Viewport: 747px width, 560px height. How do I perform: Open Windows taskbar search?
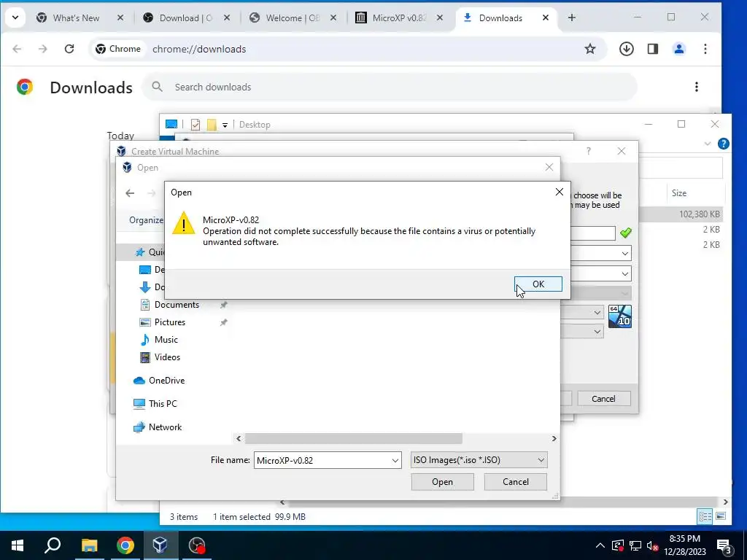click(x=53, y=545)
